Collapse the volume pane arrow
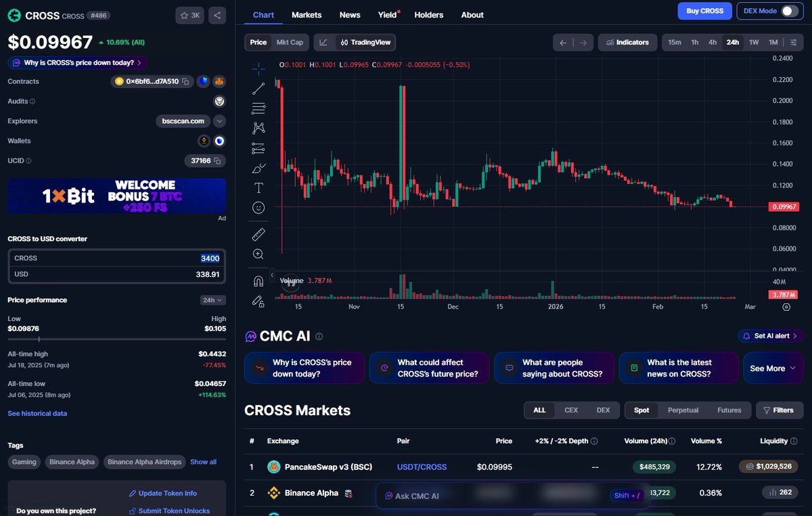 [272, 276]
